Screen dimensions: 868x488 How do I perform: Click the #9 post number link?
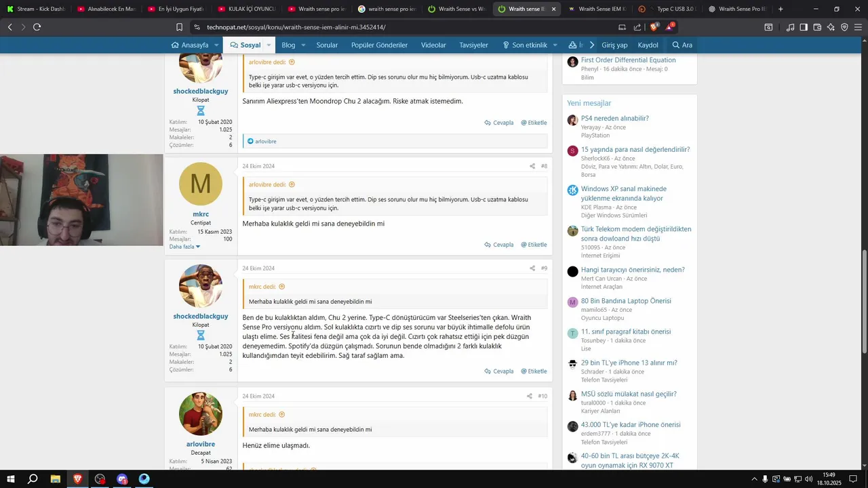tap(544, 268)
